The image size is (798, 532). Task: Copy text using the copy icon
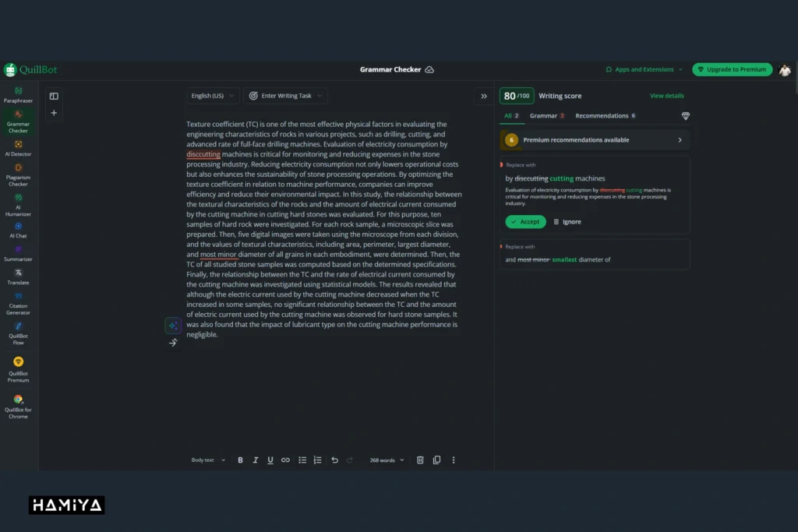point(436,460)
